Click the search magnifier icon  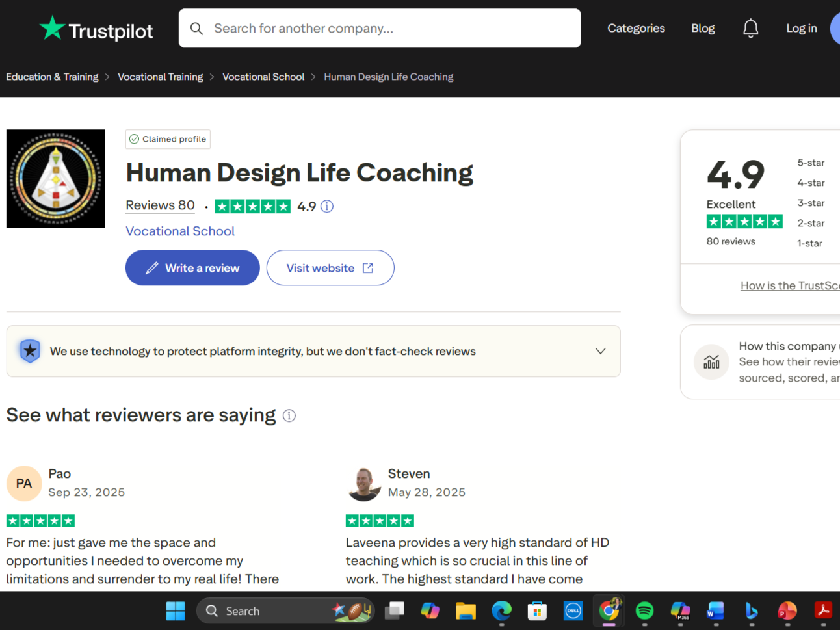click(x=197, y=28)
